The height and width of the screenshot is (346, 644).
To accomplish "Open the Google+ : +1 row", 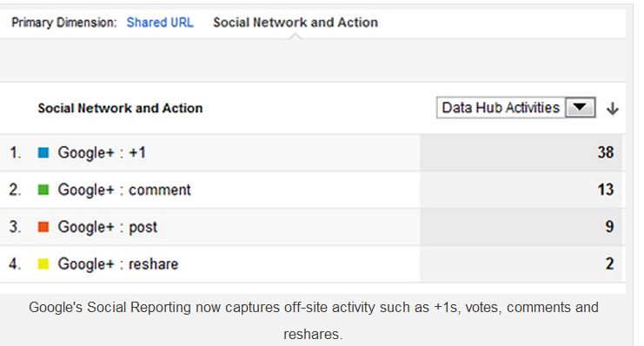I will pos(312,152).
